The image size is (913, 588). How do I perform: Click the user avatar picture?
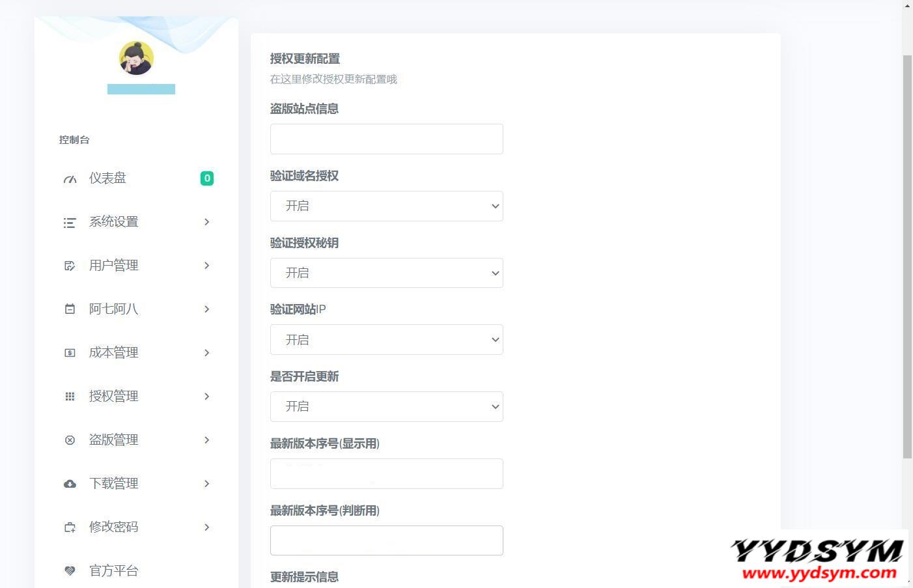(136, 58)
